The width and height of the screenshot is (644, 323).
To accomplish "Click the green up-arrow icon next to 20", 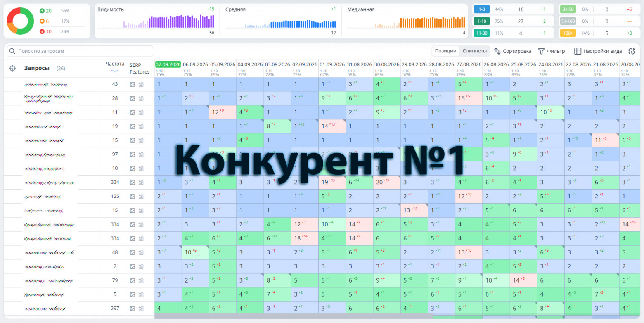I will (x=42, y=11).
